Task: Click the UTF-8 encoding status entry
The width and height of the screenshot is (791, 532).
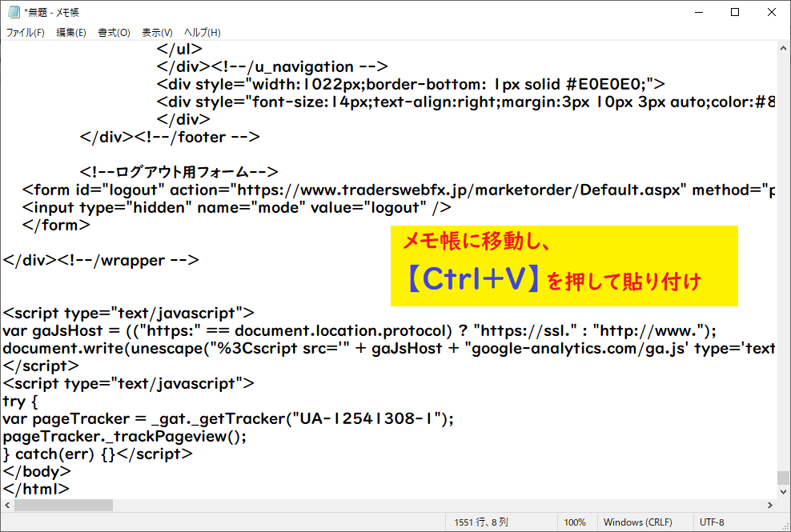Action: [712, 522]
